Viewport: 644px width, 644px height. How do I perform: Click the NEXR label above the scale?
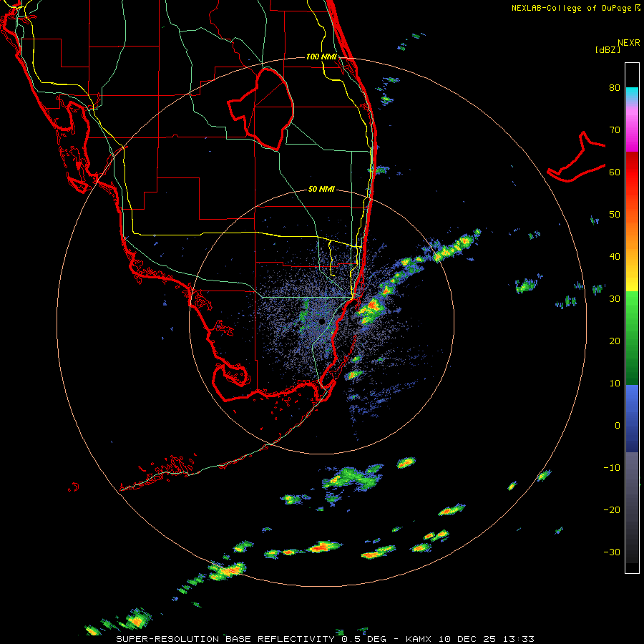tap(629, 43)
